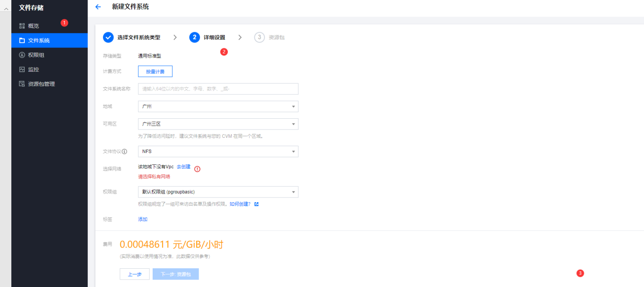
Task: Click the 资源包管理 icon in sidebar
Action: pos(22,84)
